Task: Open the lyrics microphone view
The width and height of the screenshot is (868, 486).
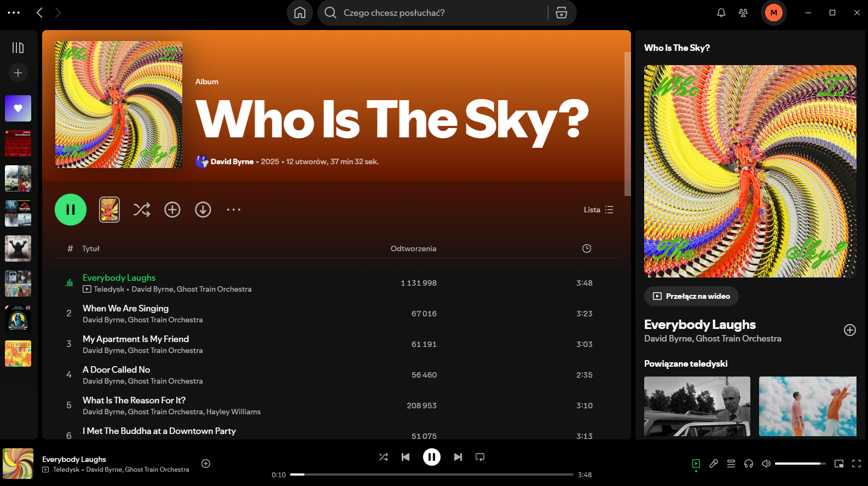Action: [x=714, y=464]
